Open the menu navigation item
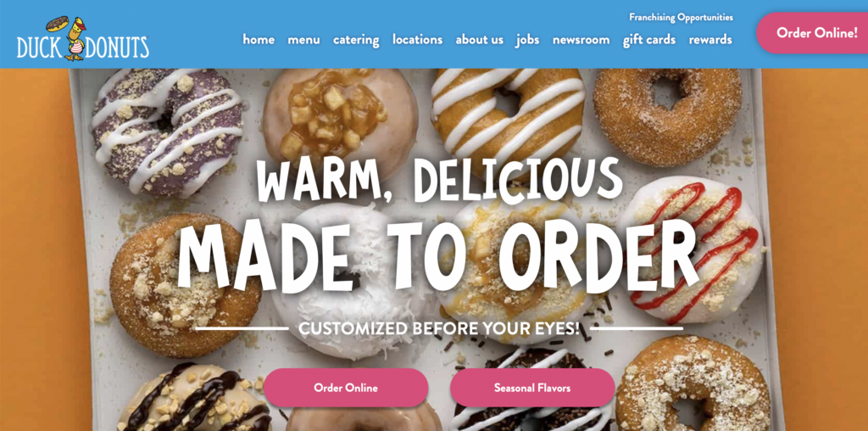This screenshot has height=431, width=868. coord(303,39)
